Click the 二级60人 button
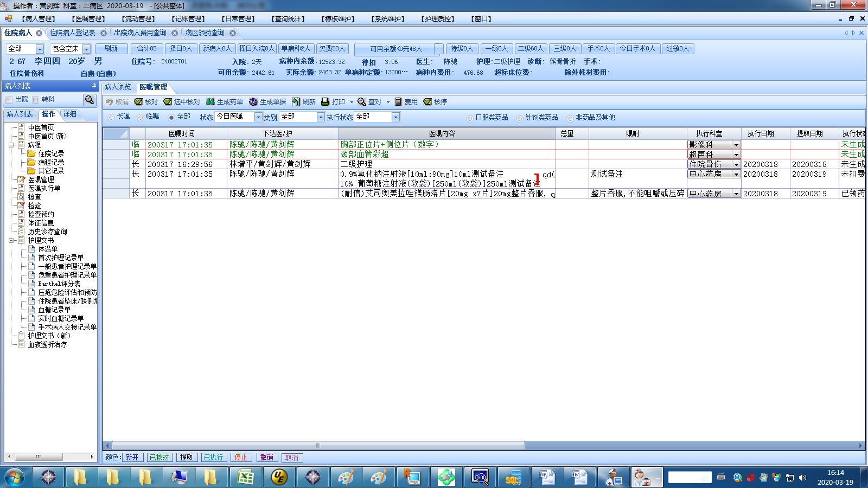The width and height of the screenshot is (868, 488). [531, 49]
